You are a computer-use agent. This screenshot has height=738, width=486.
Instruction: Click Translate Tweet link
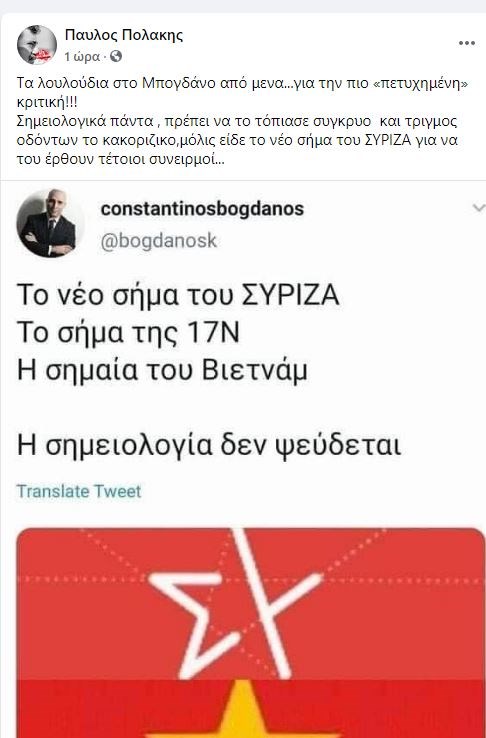[x=79, y=491]
